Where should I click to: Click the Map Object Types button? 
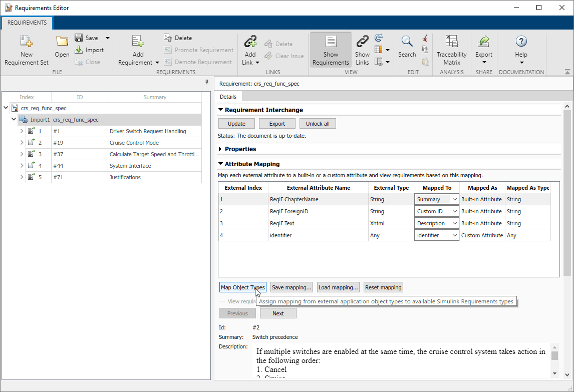point(243,287)
